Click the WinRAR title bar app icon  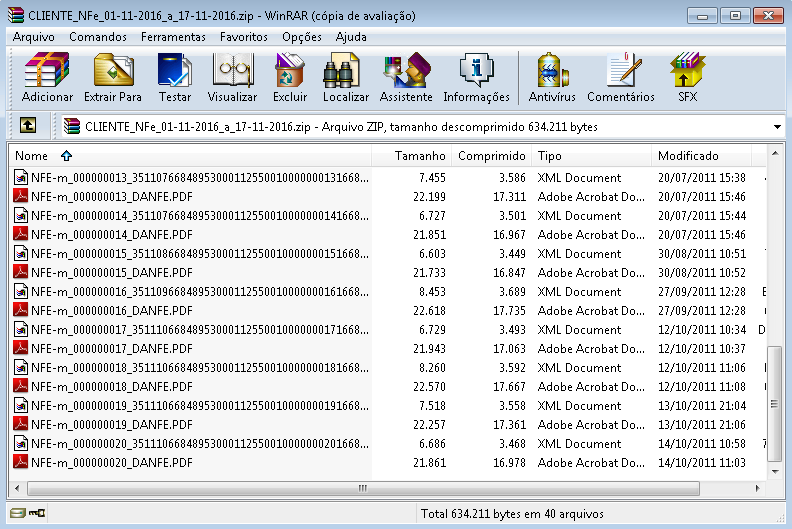(16, 15)
